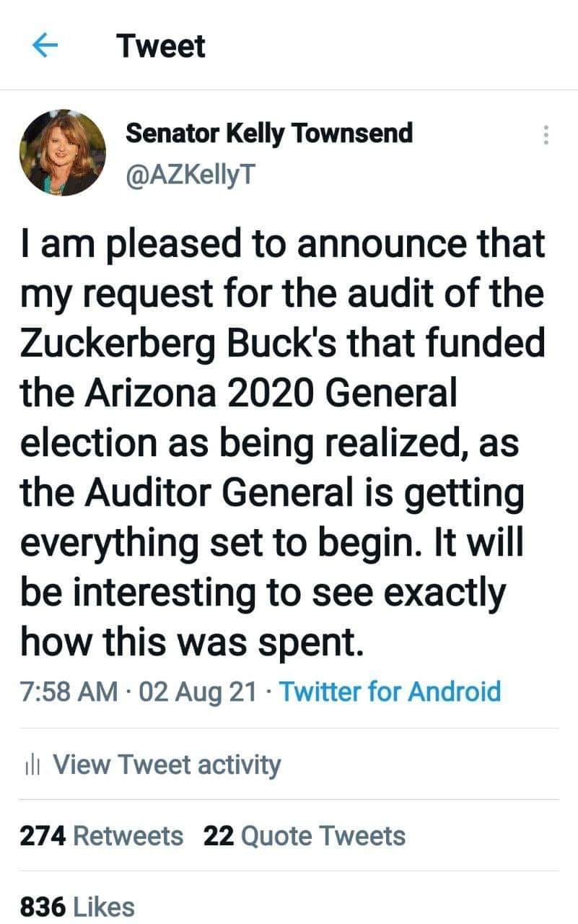This screenshot has width=578, height=924.
Task: Open the three-dot overflow menu
Action: (546, 135)
